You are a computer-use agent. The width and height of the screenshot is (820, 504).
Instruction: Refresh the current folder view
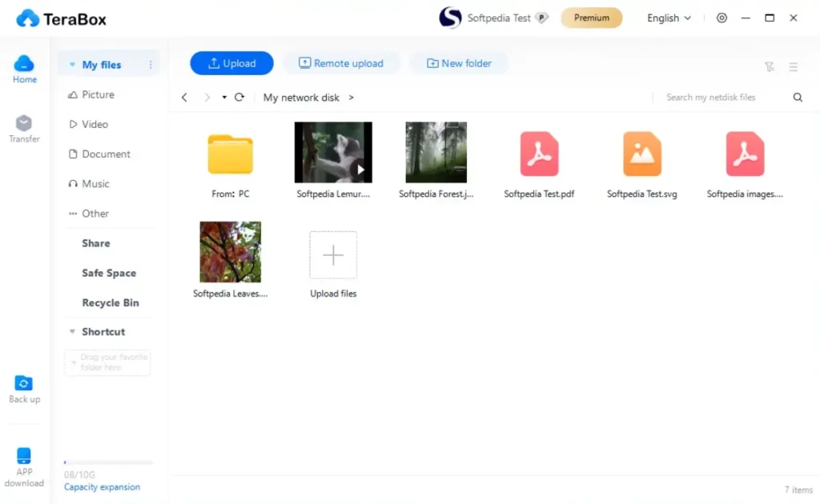tap(239, 97)
